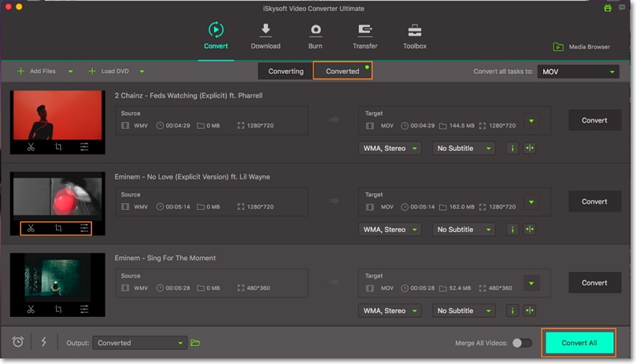Select title '2 Chainz - Feds Watching (Explicit) ft. Pharrell'
The image size is (636, 364).
[x=189, y=96]
